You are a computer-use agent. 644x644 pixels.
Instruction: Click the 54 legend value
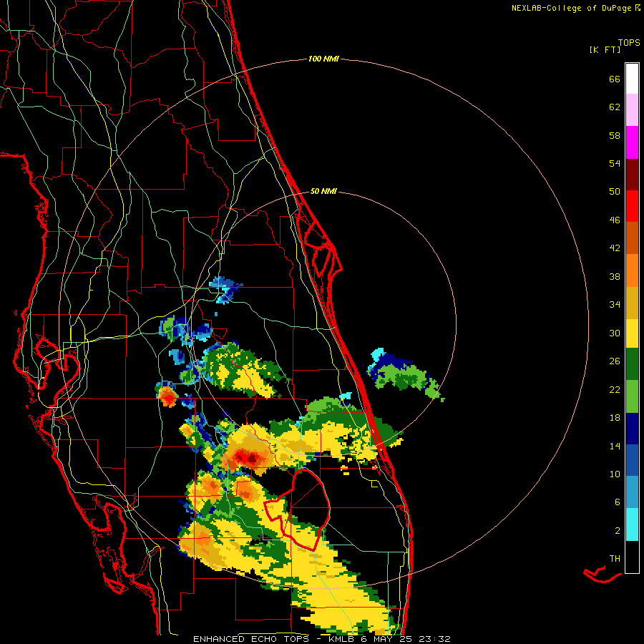click(x=615, y=163)
